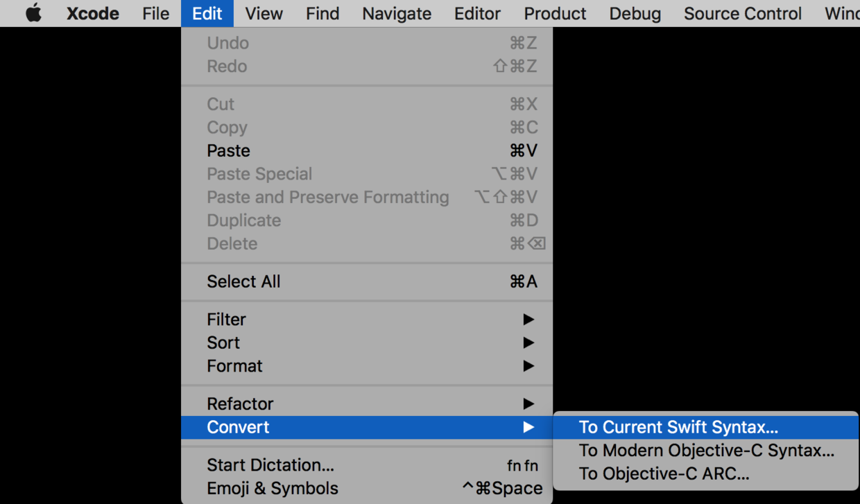Viewport: 860px width, 504px height.
Task: Open the Product menu
Action: point(555,13)
